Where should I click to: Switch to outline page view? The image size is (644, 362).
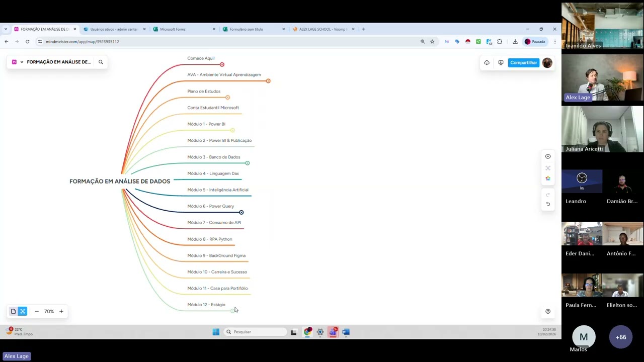click(14, 311)
